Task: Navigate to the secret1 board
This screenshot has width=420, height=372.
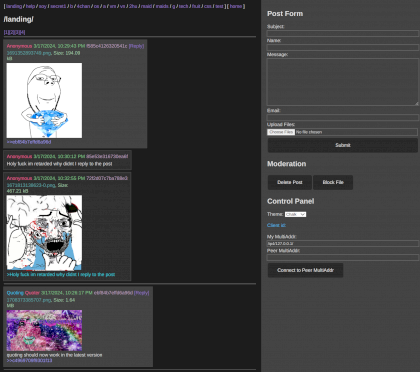Action: click(x=58, y=6)
